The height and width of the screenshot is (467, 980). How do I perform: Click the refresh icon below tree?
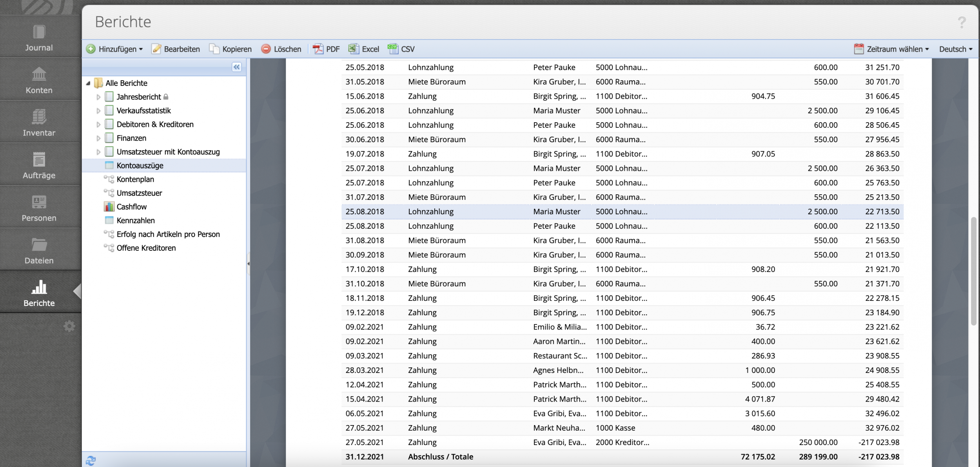(x=91, y=460)
